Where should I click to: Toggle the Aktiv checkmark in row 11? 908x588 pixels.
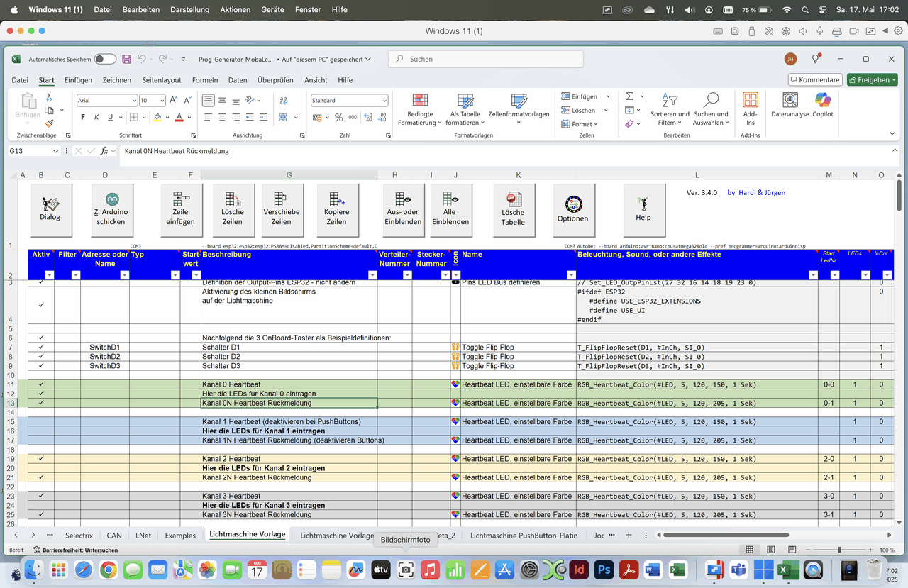pyautogui.click(x=41, y=384)
